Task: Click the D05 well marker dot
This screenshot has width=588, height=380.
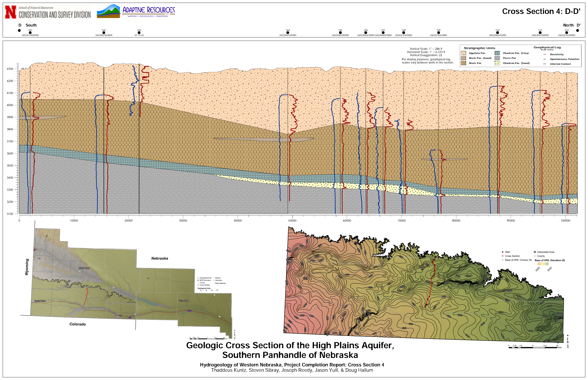Action: tap(340, 33)
